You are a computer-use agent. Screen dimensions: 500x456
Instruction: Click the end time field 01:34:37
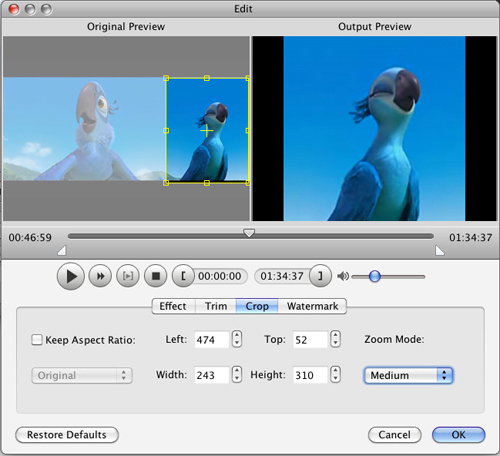(x=282, y=276)
